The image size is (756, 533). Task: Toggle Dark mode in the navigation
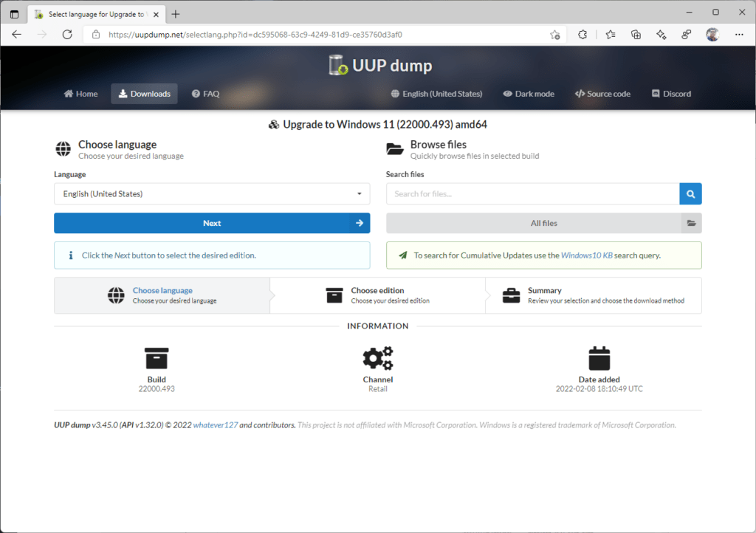[529, 94]
